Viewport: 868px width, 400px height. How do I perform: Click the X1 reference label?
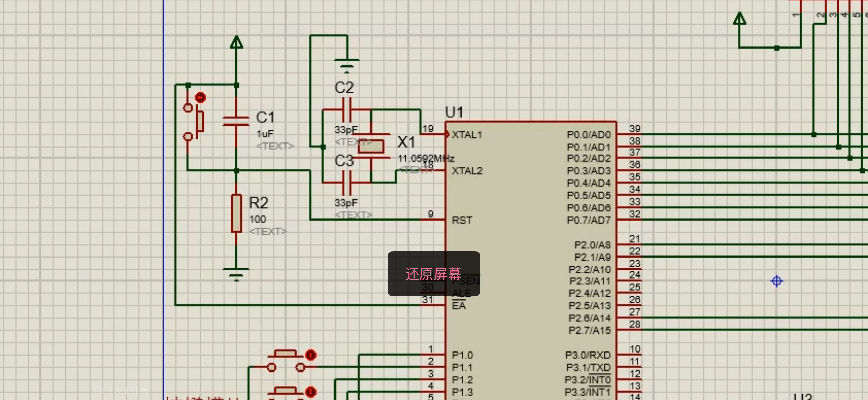click(x=406, y=142)
